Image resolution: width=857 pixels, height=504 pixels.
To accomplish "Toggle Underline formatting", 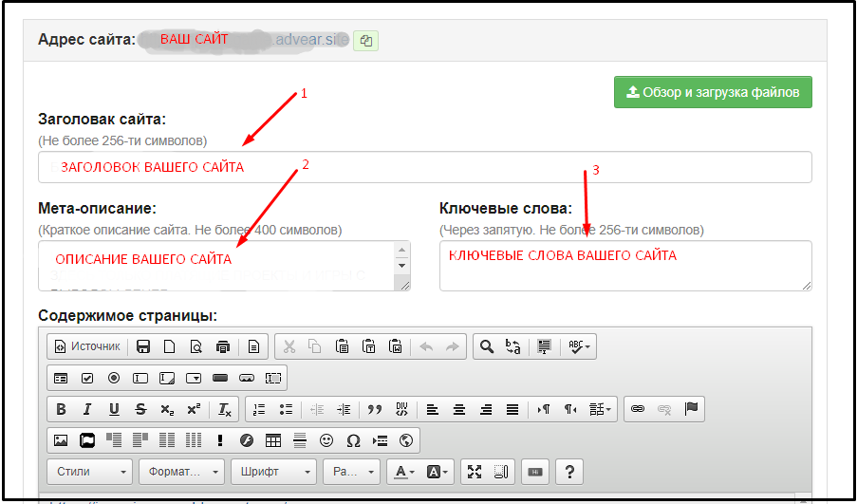I will (x=114, y=409).
